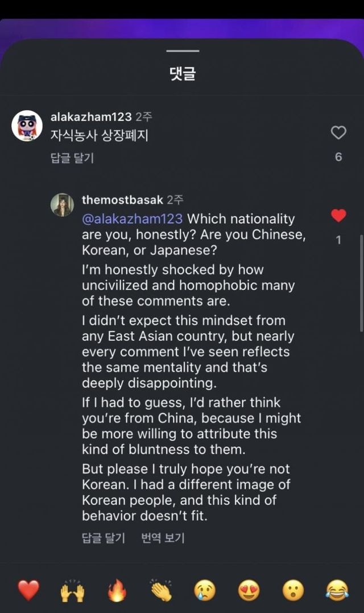
Task: Tap the heart-eyes emoji reaction
Action: pos(249,591)
